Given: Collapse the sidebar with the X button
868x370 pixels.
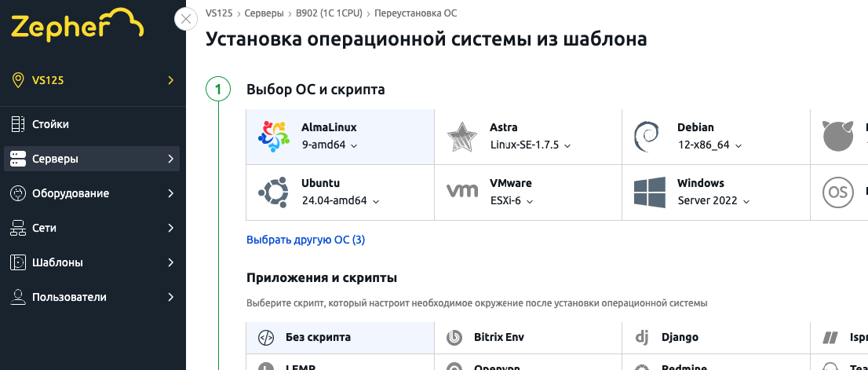Looking at the screenshot, I should [186, 19].
